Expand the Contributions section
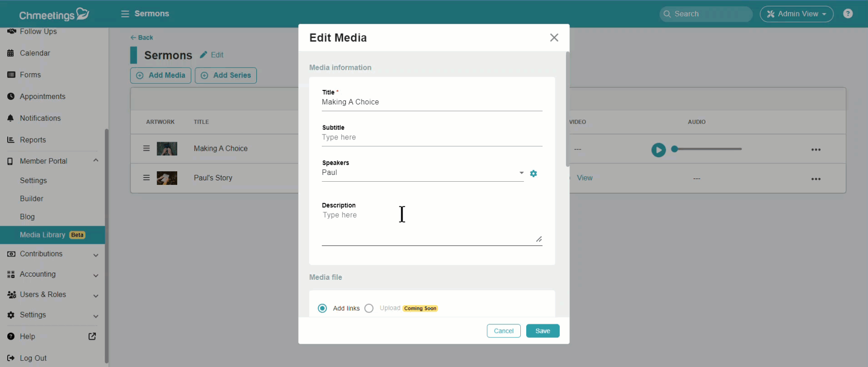Screen dimensions: 868x367 point(96,255)
